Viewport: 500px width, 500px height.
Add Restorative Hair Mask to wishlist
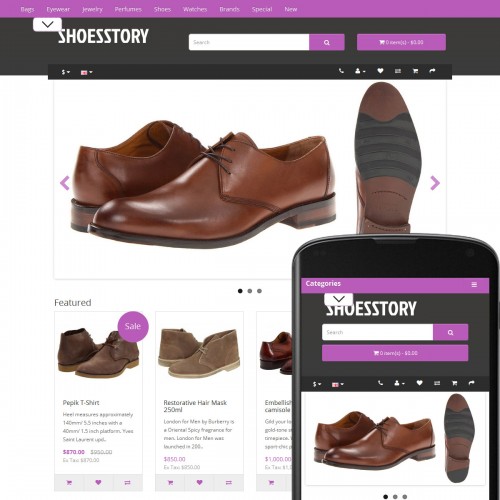click(x=199, y=482)
